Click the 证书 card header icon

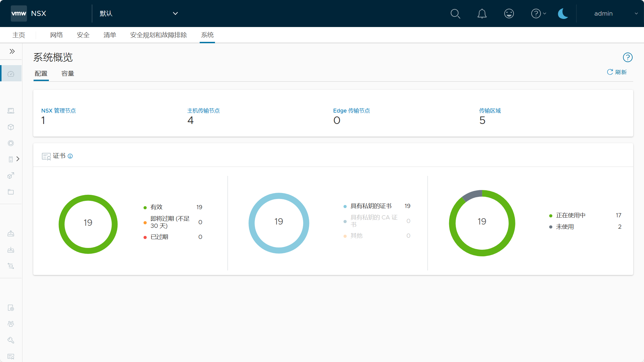click(x=46, y=156)
